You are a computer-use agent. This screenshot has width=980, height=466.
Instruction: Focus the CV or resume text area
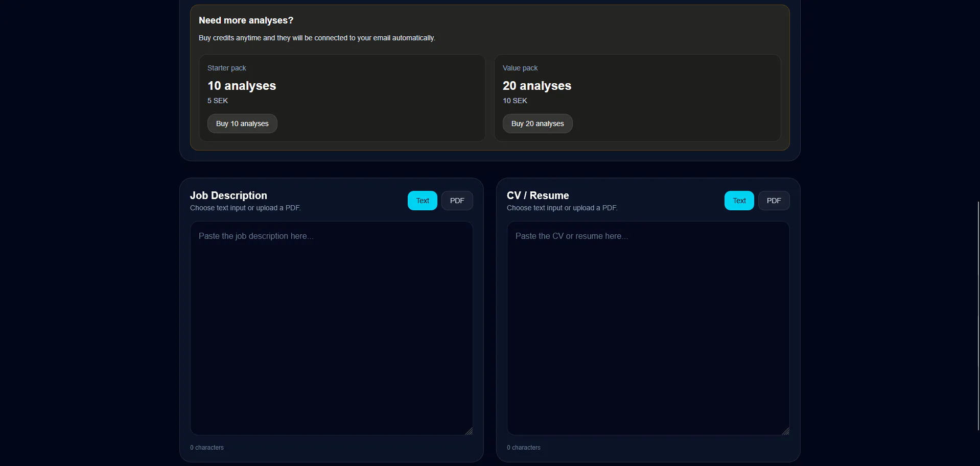(x=648, y=328)
